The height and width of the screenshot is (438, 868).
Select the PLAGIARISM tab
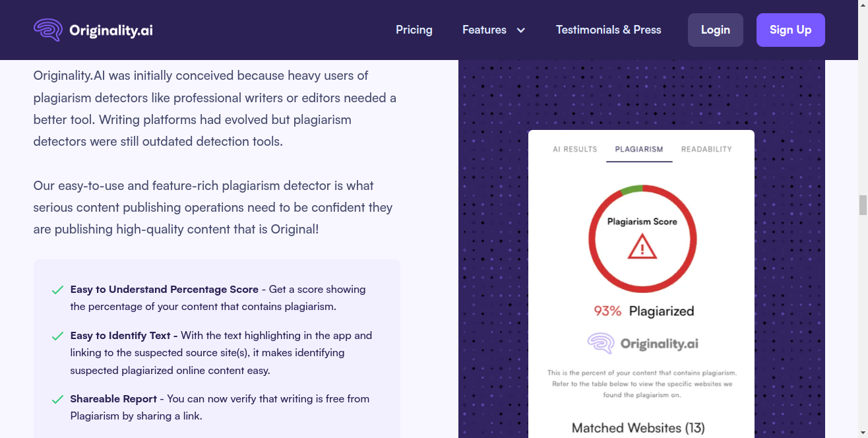(x=638, y=149)
